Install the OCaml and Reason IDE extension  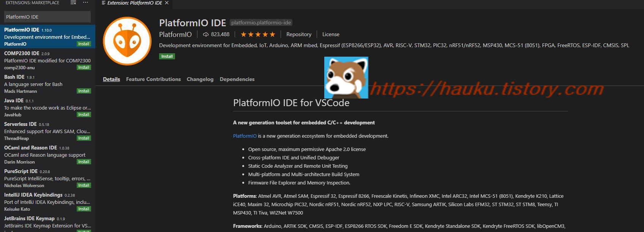[x=84, y=162]
